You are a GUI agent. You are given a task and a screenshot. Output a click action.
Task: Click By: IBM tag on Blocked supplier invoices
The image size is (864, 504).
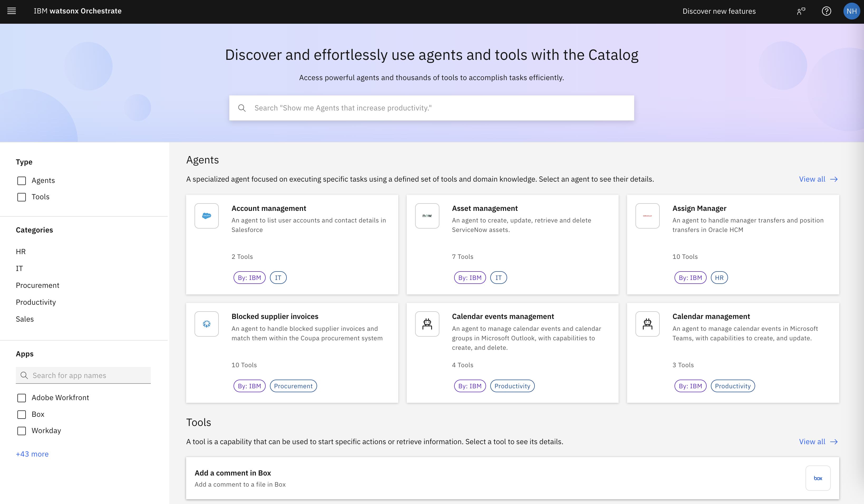[250, 386]
